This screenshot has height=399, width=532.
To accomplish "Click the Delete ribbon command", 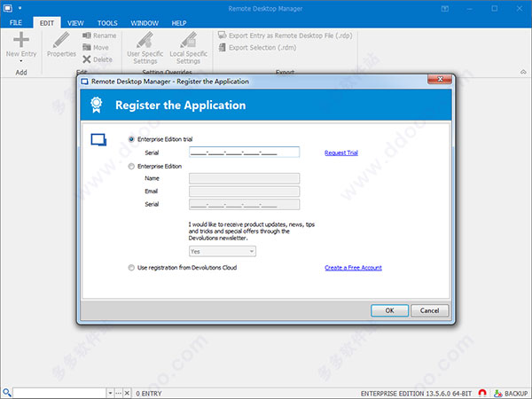I will 98,59.
